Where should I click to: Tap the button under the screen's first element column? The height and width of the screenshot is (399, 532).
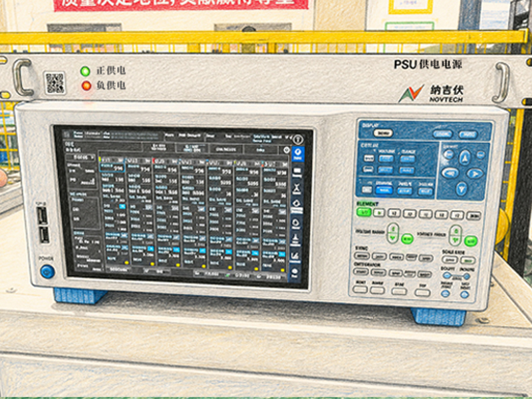tap(118, 269)
